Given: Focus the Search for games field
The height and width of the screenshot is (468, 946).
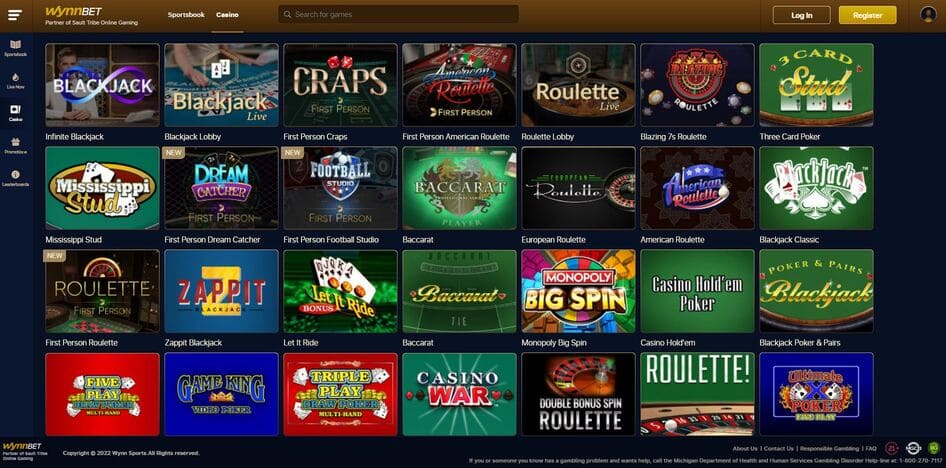Looking at the screenshot, I should [398, 14].
